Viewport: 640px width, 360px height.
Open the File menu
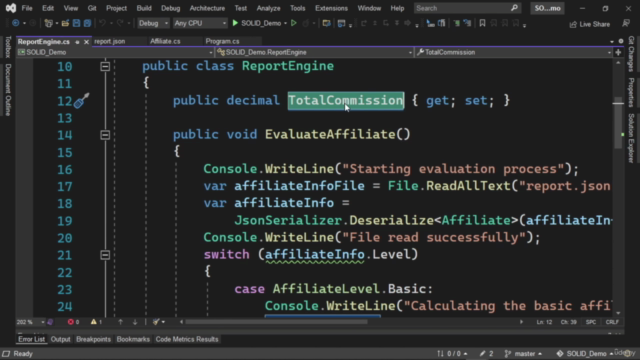coord(27,8)
